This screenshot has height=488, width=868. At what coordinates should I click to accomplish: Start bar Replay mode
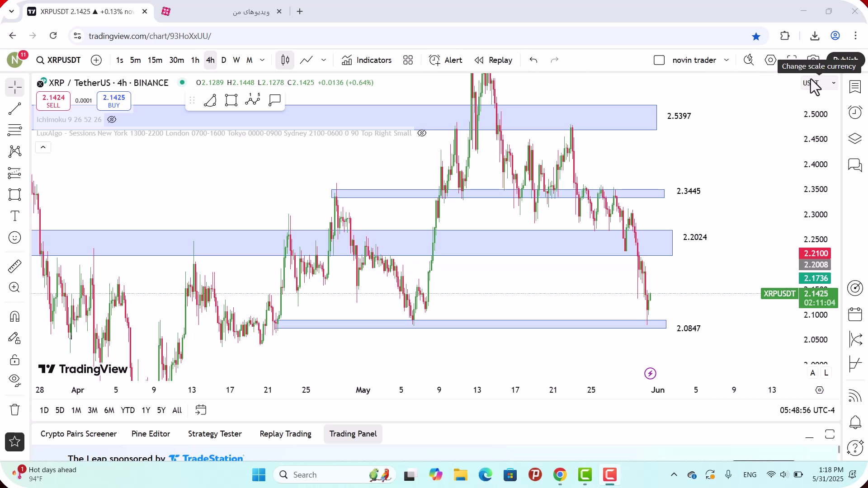493,60
